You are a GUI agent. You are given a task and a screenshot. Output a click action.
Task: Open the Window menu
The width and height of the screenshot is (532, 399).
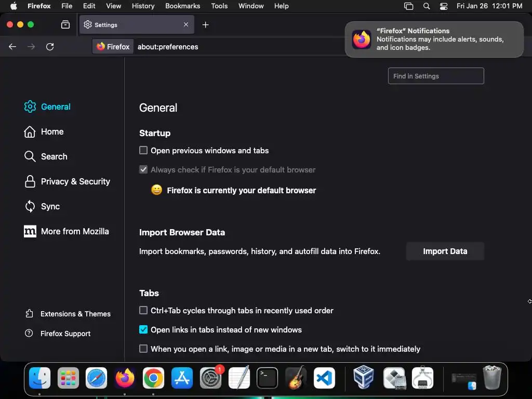(x=251, y=6)
